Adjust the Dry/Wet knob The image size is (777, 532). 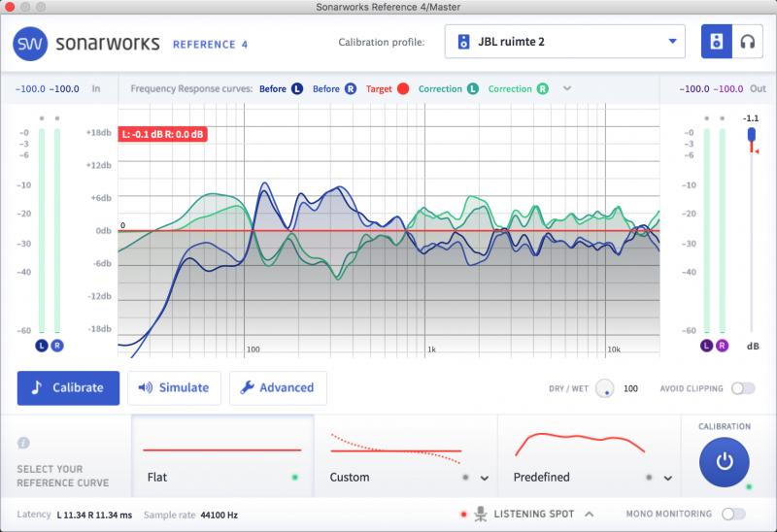coord(604,388)
